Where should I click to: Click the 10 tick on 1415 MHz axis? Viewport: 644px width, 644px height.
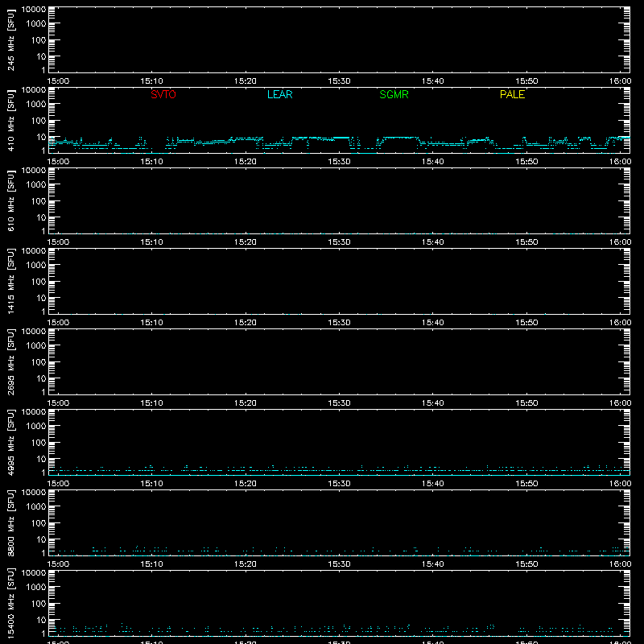coord(41,298)
